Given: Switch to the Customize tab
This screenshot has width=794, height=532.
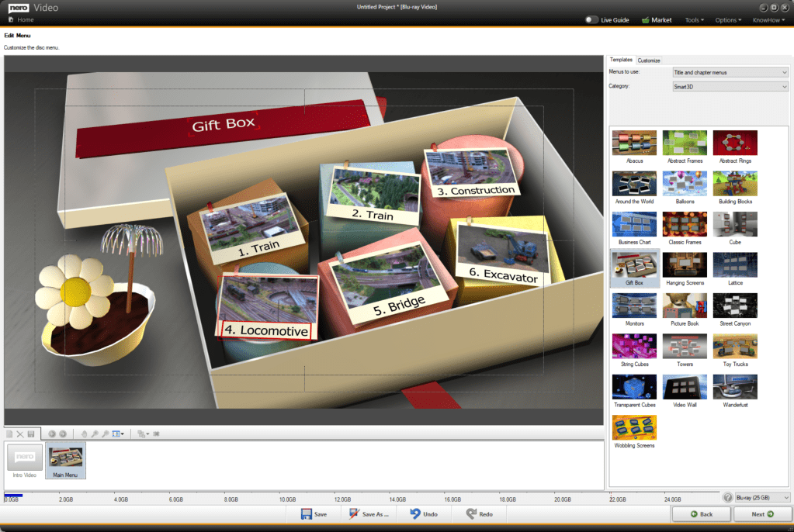Looking at the screenshot, I should tap(649, 60).
